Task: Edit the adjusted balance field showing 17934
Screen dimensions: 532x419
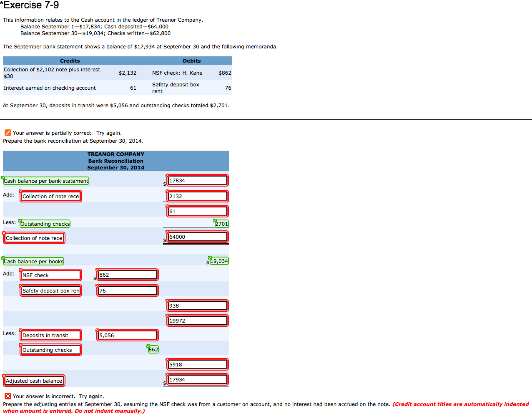Action: click(x=198, y=379)
